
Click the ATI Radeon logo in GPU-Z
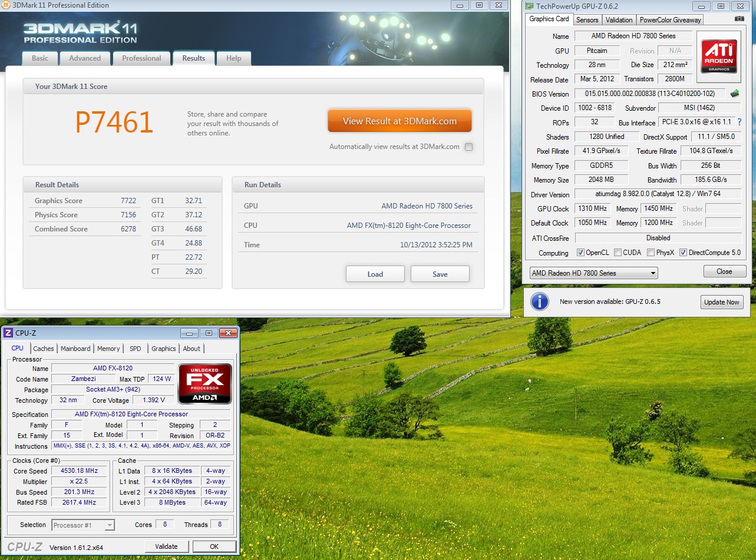coord(719,57)
